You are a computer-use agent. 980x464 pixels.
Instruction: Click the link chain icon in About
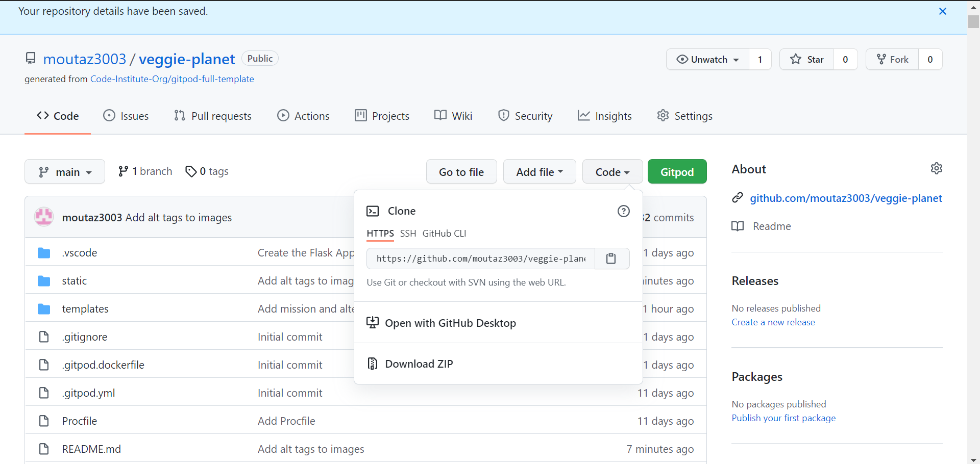coord(737,198)
